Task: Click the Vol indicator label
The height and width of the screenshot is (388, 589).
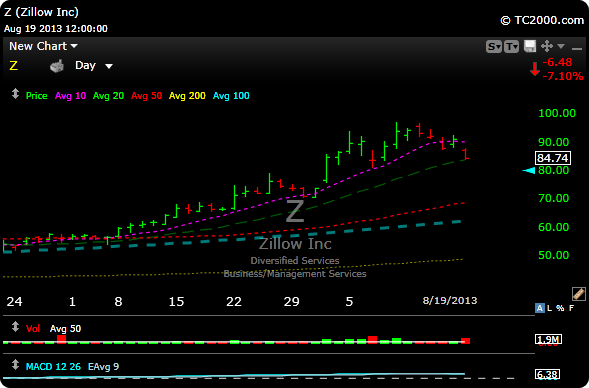Action: pos(33,329)
